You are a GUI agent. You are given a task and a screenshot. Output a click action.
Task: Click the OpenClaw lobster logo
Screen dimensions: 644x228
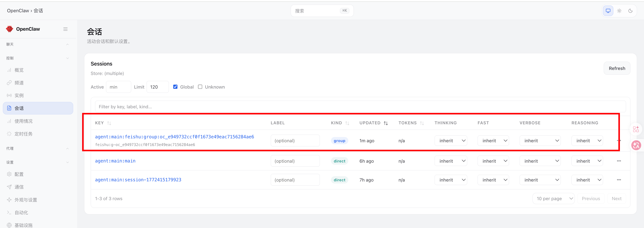(9, 29)
